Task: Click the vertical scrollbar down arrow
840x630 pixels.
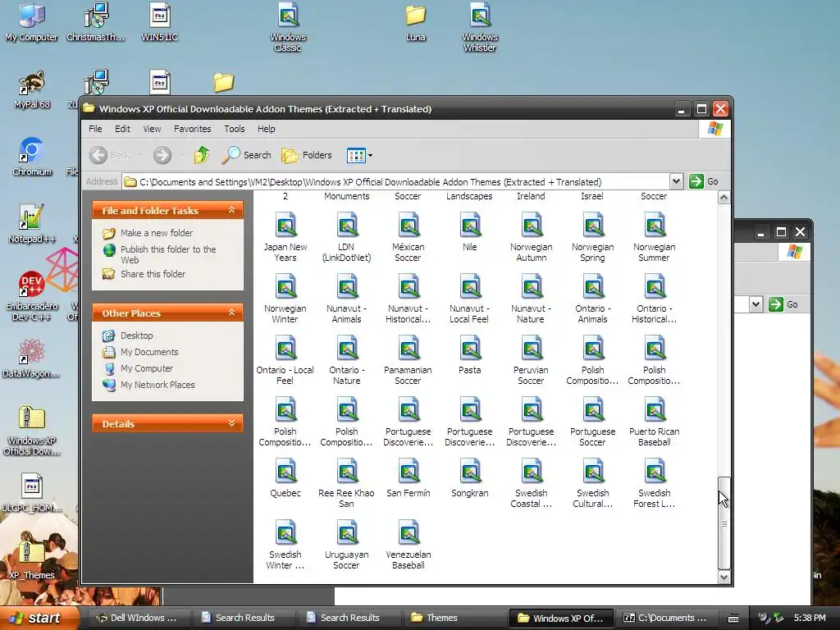Action: tap(724, 577)
